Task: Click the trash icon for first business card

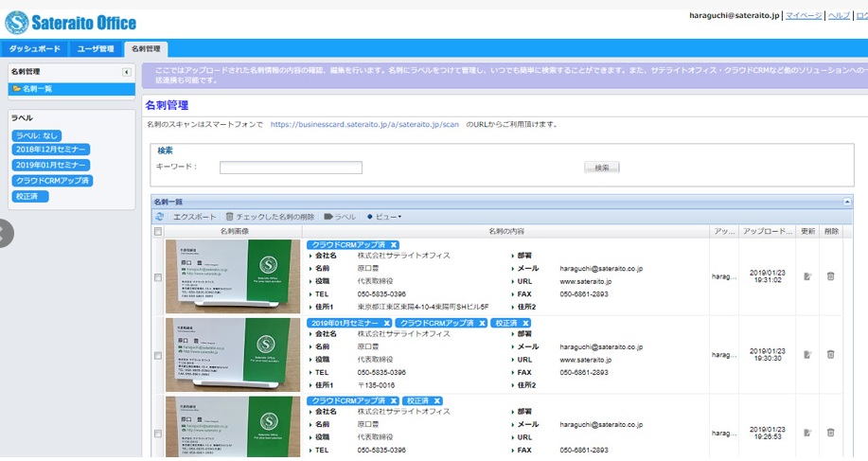Action: [x=830, y=276]
